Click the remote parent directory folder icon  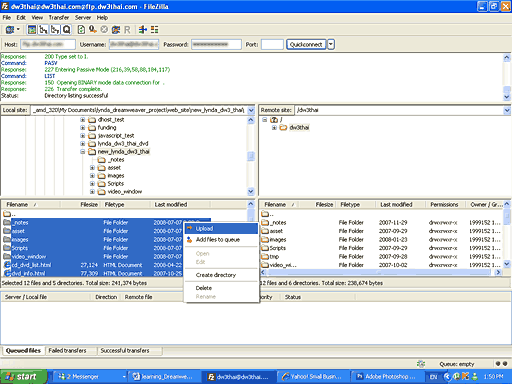[x=265, y=214]
